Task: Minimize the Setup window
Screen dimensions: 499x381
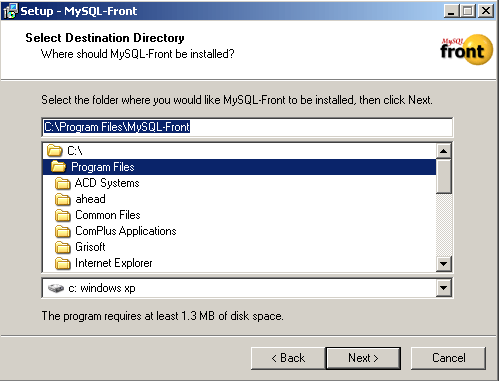Action: pos(451,11)
